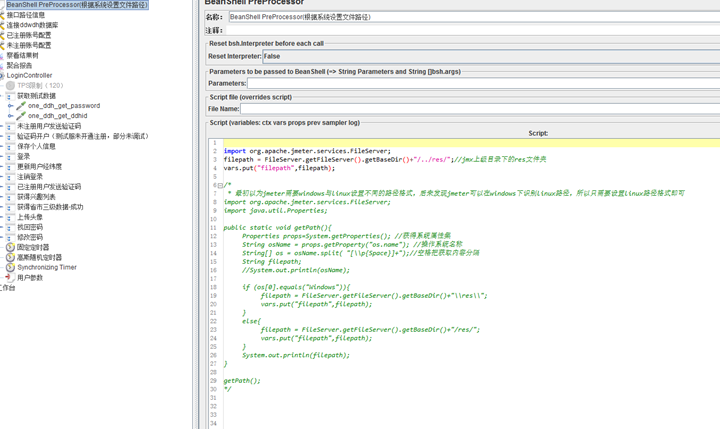Select 工作台 workbench node
This screenshot has width=720, height=429.
click(x=8, y=288)
